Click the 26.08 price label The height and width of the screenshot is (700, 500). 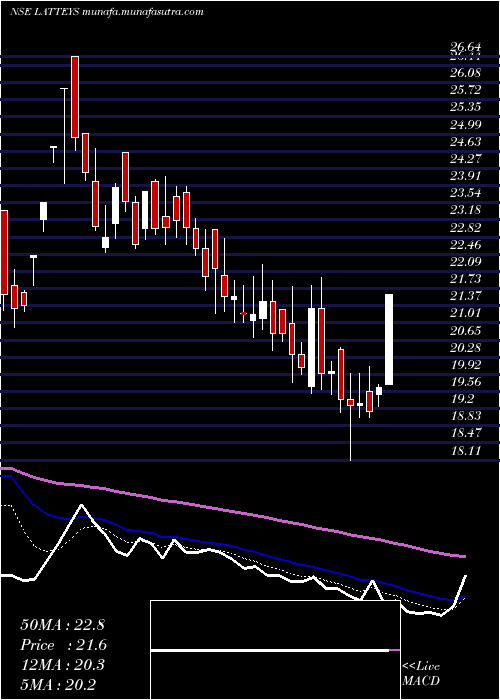(x=465, y=73)
